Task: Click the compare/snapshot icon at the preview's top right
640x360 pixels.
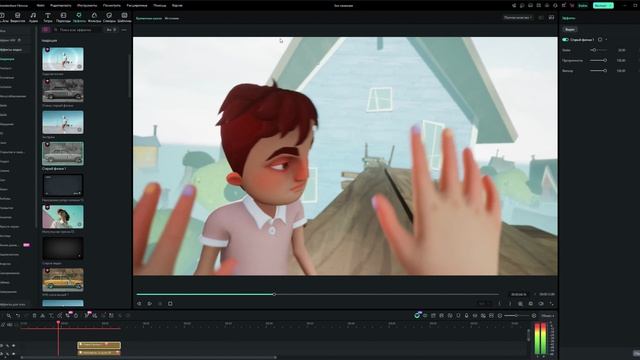Action: [x=551, y=18]
